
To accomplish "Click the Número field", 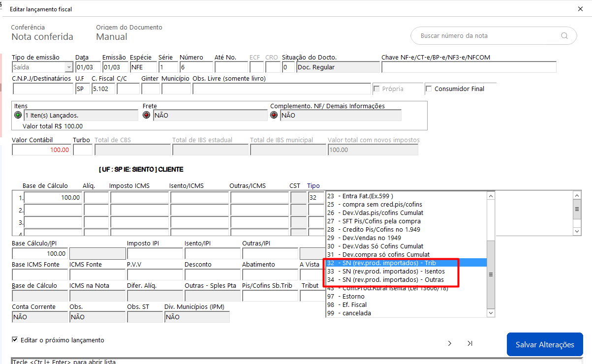I will (196, 67).
